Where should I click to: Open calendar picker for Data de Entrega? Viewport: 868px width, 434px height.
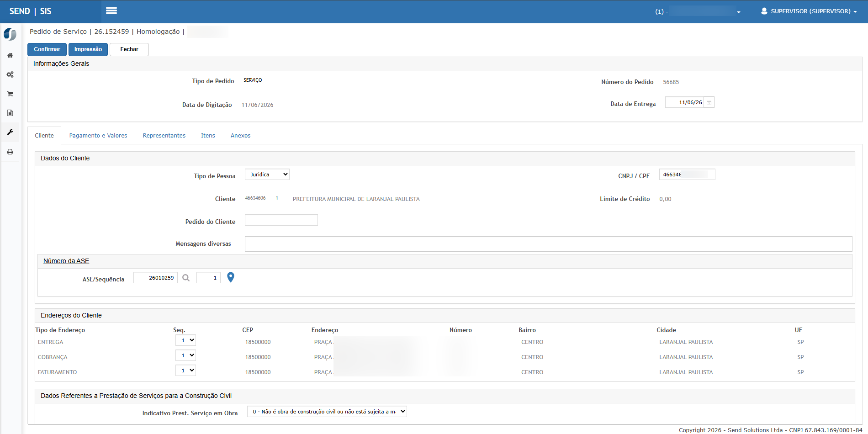(x=709, y=102)
